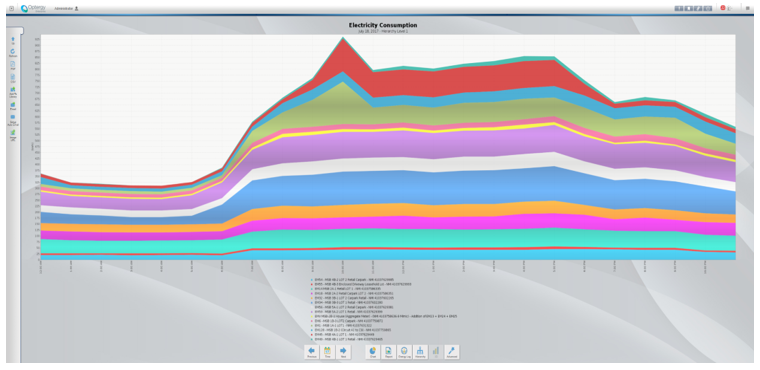
Task: Toggle the EM55 Enclosed Driveway legend entry
Action: pos(361,284)
